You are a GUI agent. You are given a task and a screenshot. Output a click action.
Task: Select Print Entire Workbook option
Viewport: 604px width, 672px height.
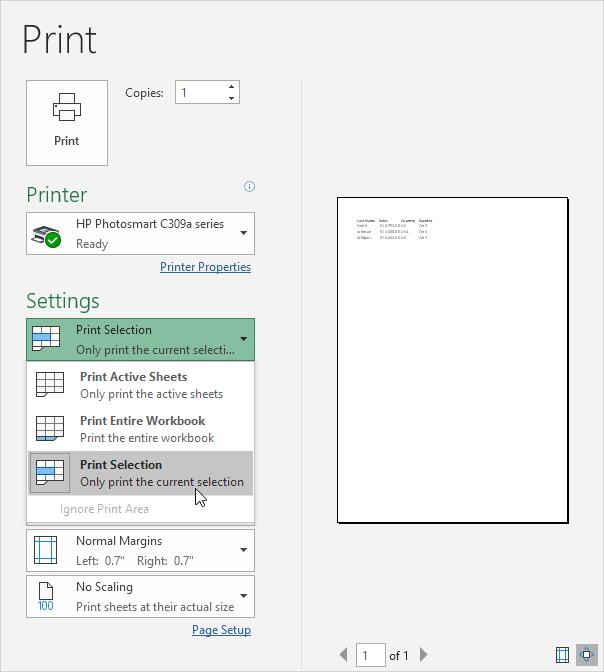pyautogui.click(x=140, y=429)
